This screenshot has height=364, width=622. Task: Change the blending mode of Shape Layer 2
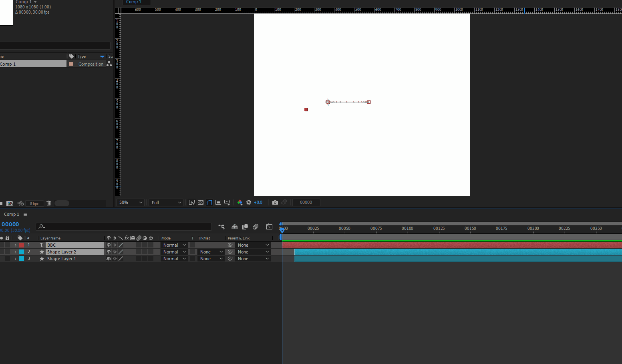174,251
